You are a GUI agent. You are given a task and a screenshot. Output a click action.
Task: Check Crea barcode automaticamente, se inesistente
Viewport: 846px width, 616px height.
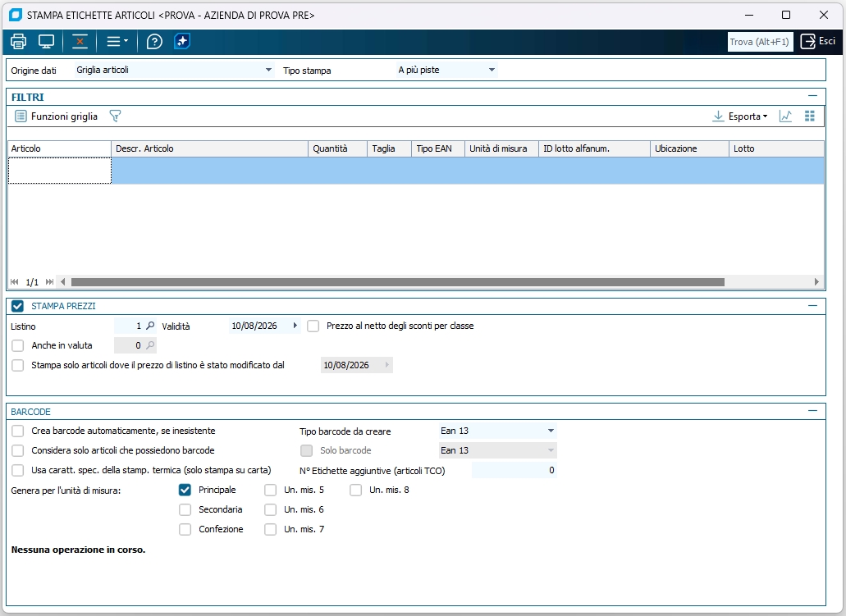18,431
